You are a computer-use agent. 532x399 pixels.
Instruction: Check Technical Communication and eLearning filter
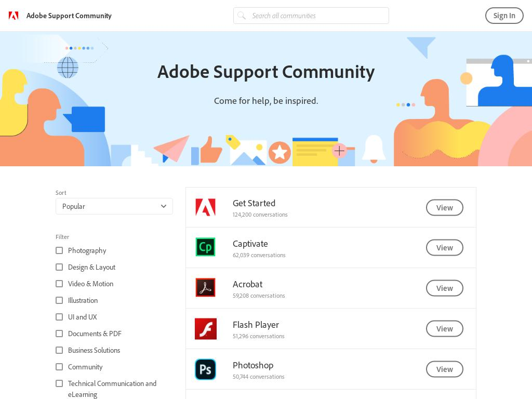click(59, 383)
